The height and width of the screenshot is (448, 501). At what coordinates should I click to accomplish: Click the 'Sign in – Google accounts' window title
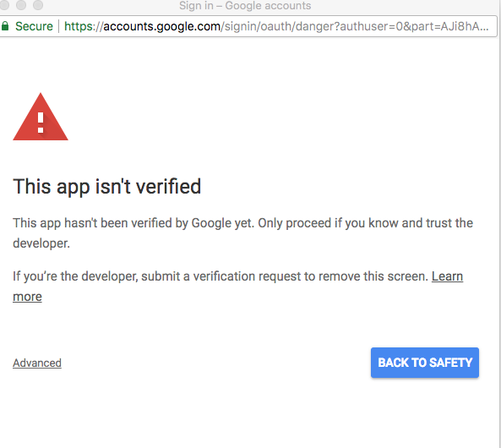[245, 5]
